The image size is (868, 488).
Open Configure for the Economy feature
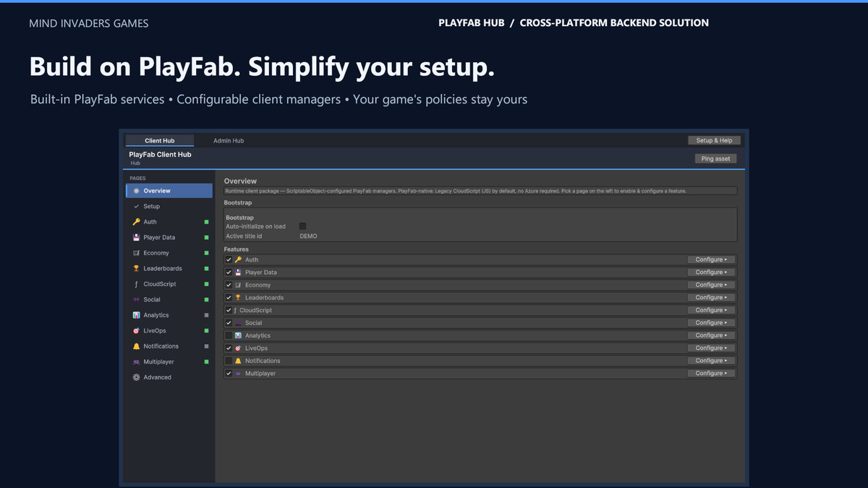pyautogui.click(x=711, y=285)
